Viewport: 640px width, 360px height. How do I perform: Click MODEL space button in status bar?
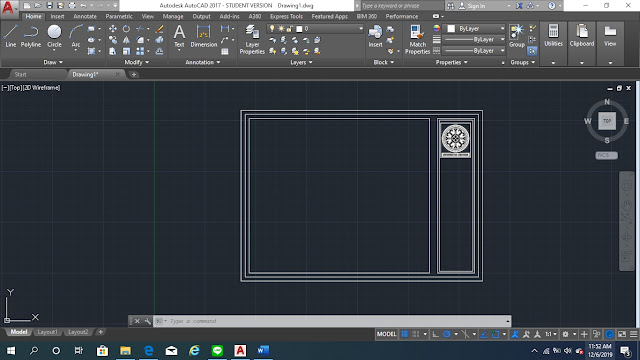[386, 334]
